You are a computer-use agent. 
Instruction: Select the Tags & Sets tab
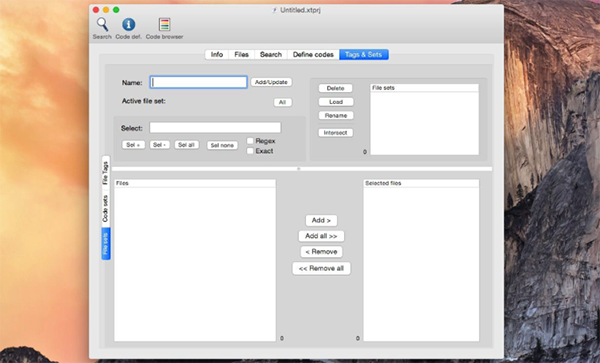click(364, 55)
